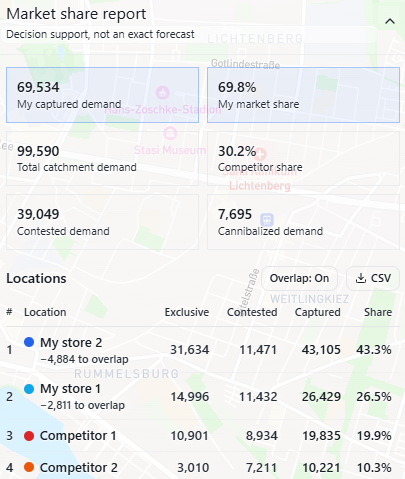Select the My captured demand card
The height and width of the screenshot is (479, 405).
coord(102,95)
